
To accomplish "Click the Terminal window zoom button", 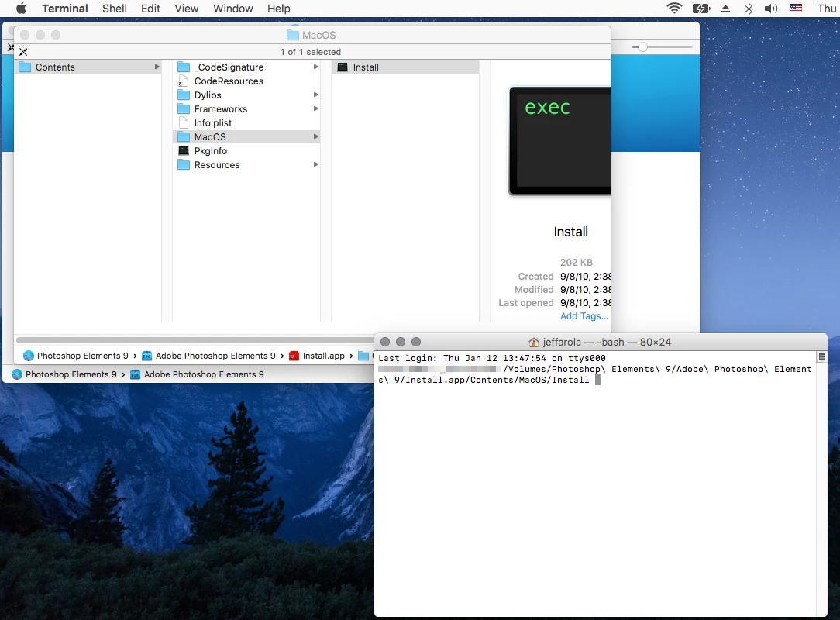I will coord(415,342).
